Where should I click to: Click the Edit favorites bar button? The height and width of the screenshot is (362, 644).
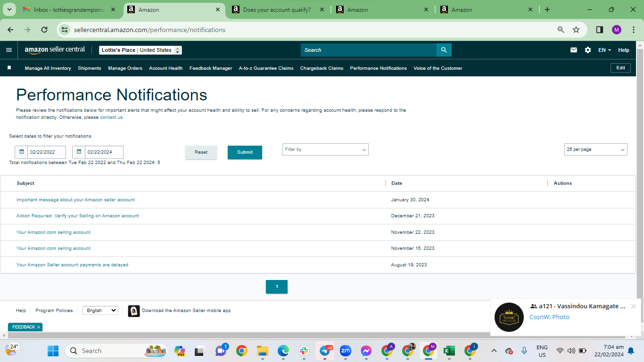[x=621, y=68]
